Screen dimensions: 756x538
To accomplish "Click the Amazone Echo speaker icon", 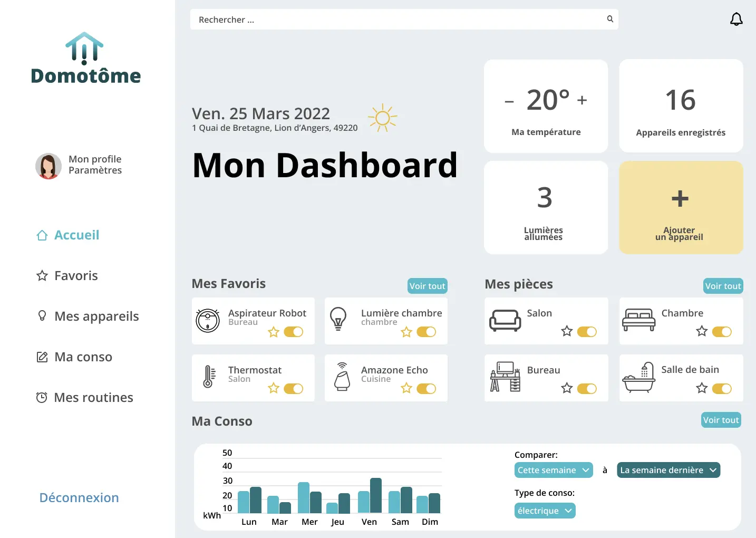I will point(342,377).
